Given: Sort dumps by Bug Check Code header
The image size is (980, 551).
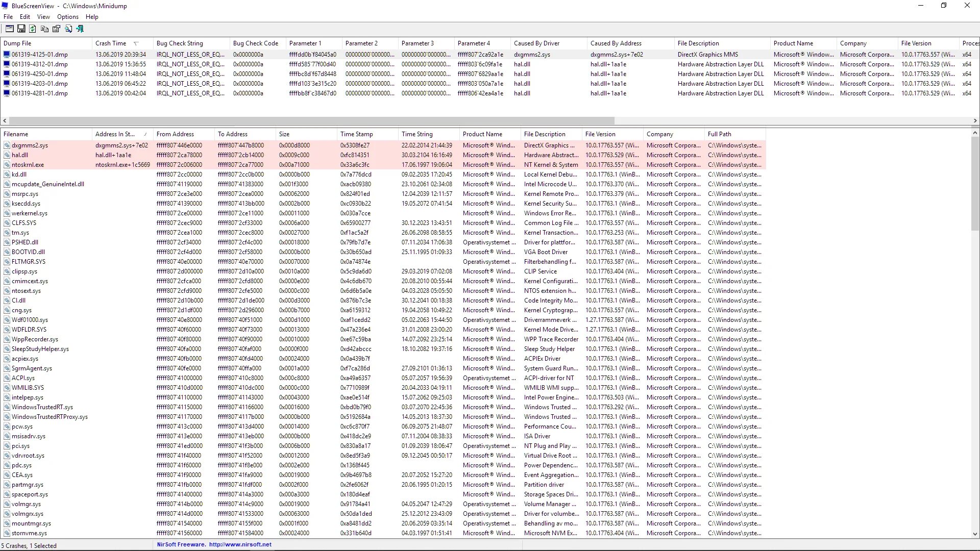Looking at the screenshot, I should coord(255,43).
